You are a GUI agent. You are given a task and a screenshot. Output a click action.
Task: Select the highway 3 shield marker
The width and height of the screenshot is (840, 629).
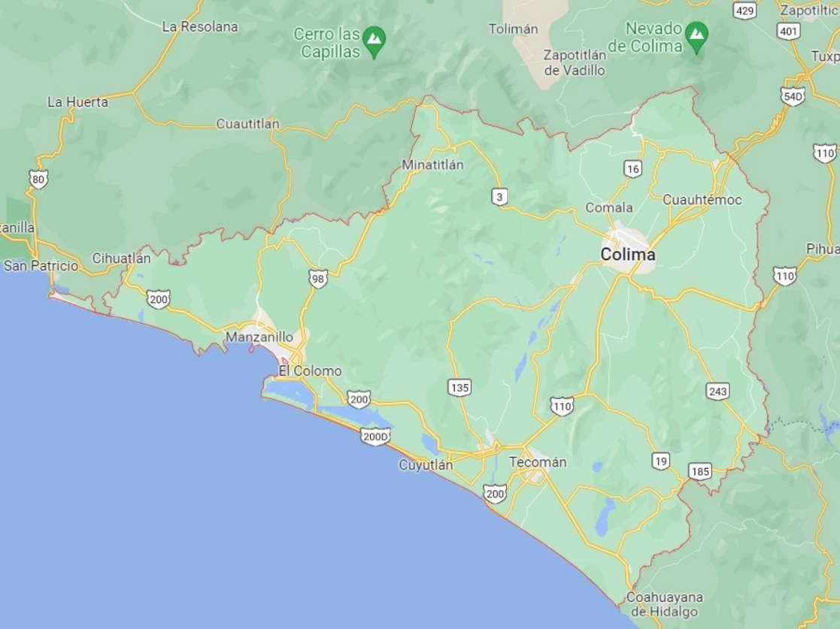point(499,197)
